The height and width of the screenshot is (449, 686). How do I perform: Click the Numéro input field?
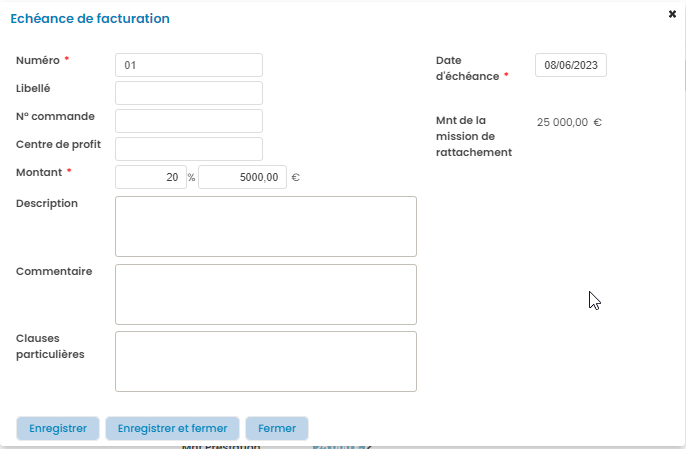[189, 65]
